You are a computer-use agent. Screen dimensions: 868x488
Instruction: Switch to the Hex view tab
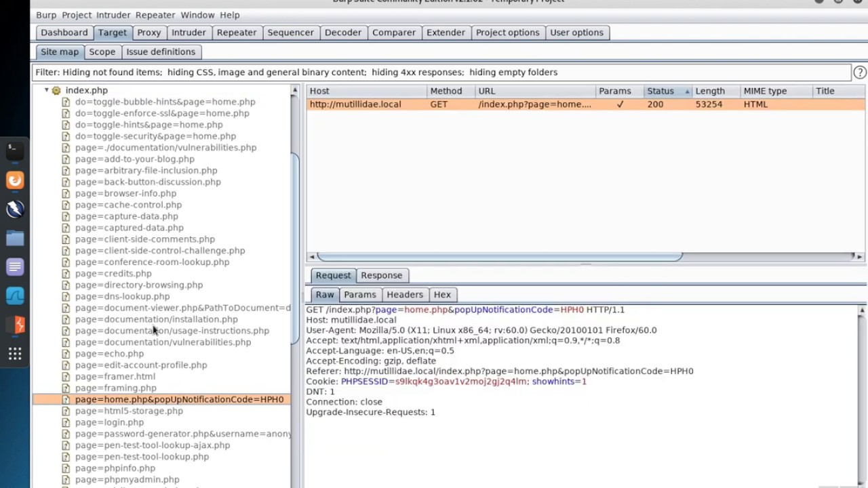pos(442,295)
